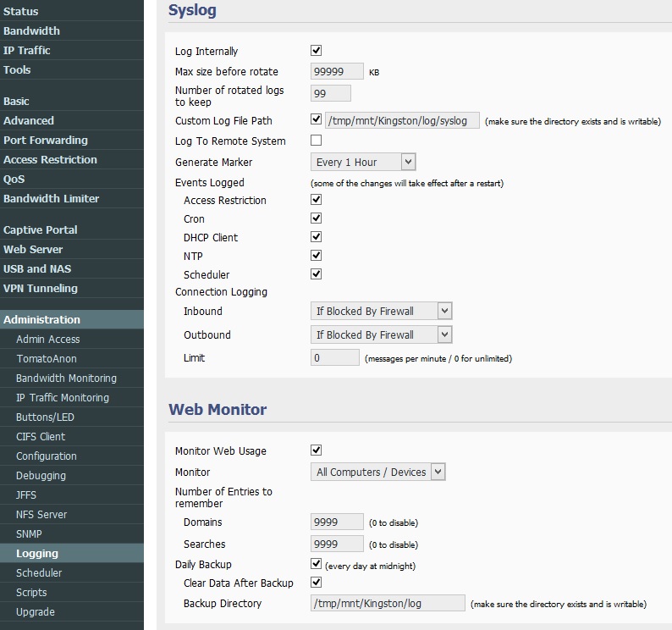Toggle the Log Internally checkbox
The height and width of the screenshot is (630, 672).
[x=316, y=51]
